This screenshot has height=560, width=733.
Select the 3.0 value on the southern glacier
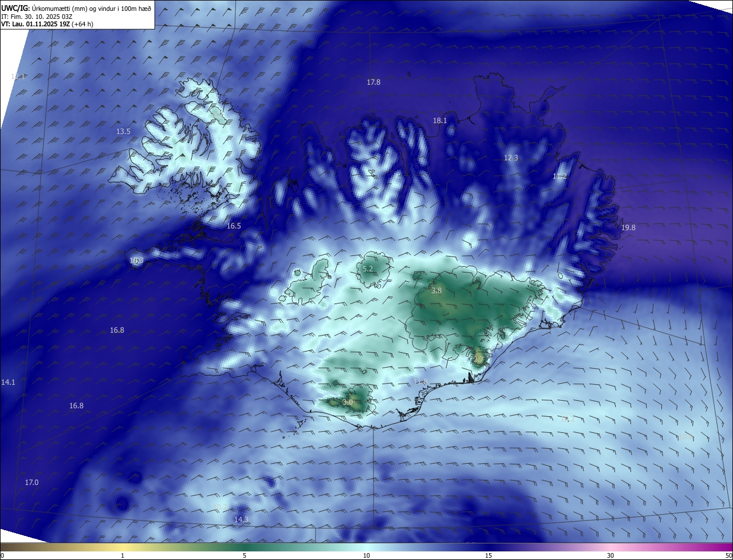[348, 403]
